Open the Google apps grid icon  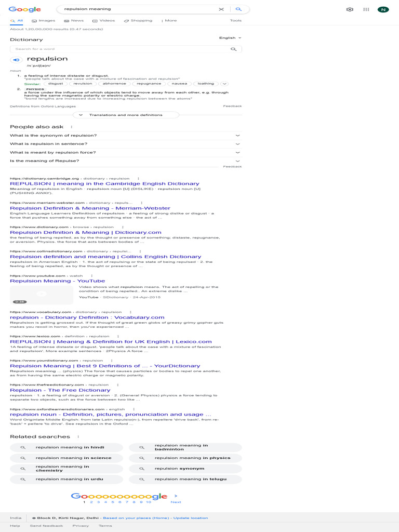click(366, 9)
